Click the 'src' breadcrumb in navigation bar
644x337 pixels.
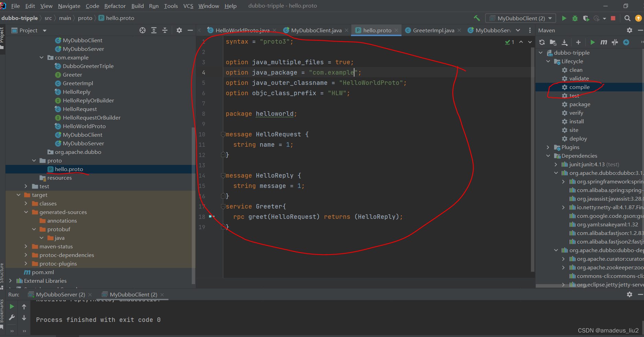[48, 18]
